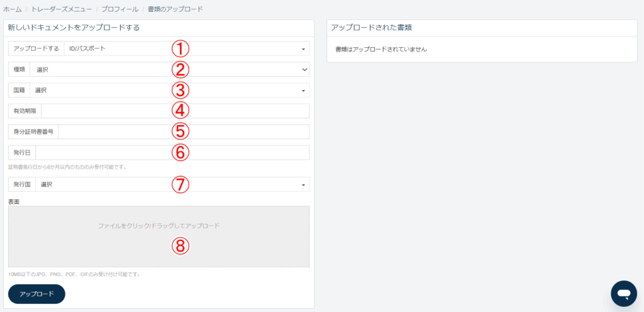The height and width of the screenshot is (312, 644).
Task: Expand the 種類 selection dropdown
Action: click(x=170, y=70)
